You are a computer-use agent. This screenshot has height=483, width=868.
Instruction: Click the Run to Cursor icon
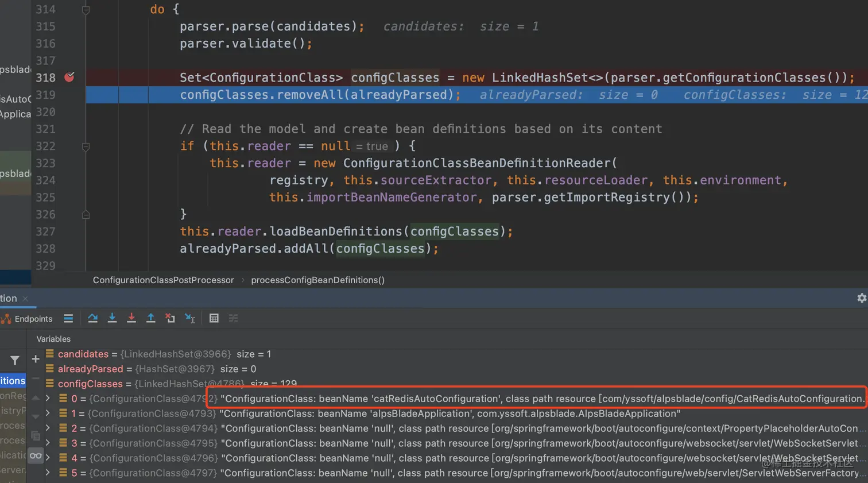pos(190,319)
